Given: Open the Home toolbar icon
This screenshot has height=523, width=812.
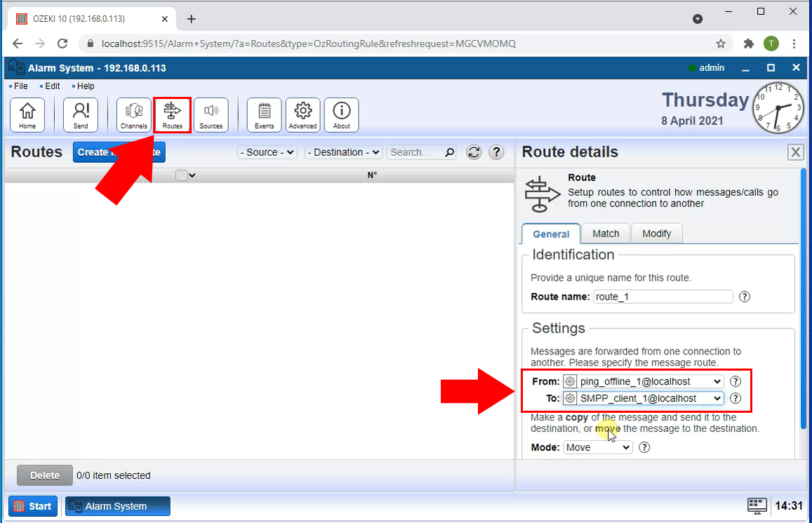Looking at the screenshot, I should coord(27,115).
